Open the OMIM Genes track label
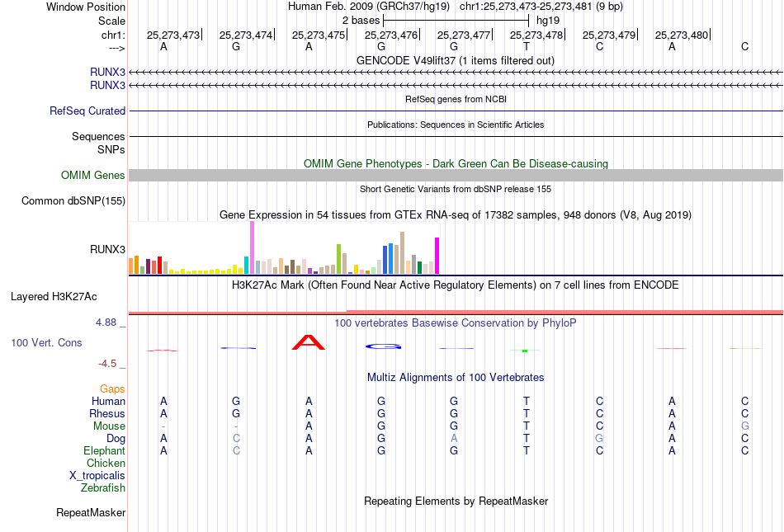This screenshot has height=532, width=784. coord(92,176)
